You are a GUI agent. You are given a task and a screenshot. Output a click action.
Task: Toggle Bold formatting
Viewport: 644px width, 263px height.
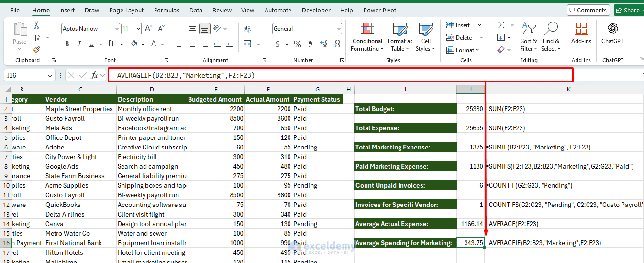[x=67, y=44]
